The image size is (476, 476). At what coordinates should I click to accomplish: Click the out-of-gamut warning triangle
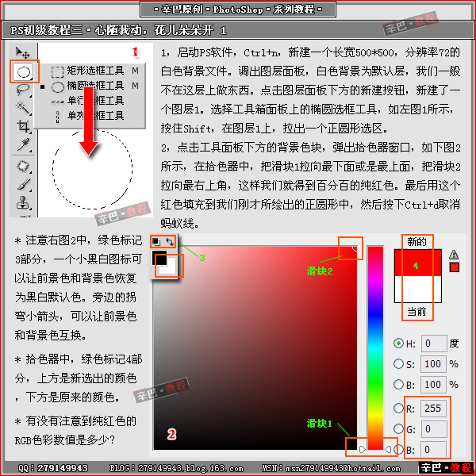click(454, 255)
